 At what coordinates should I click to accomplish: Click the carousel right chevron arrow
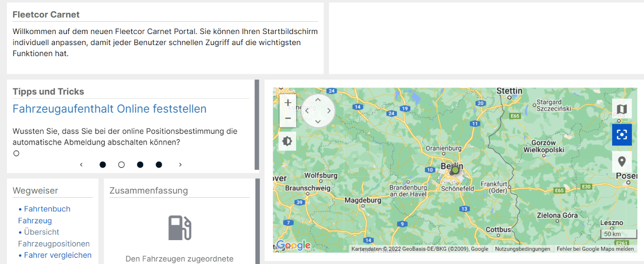[x=180, y=164]
